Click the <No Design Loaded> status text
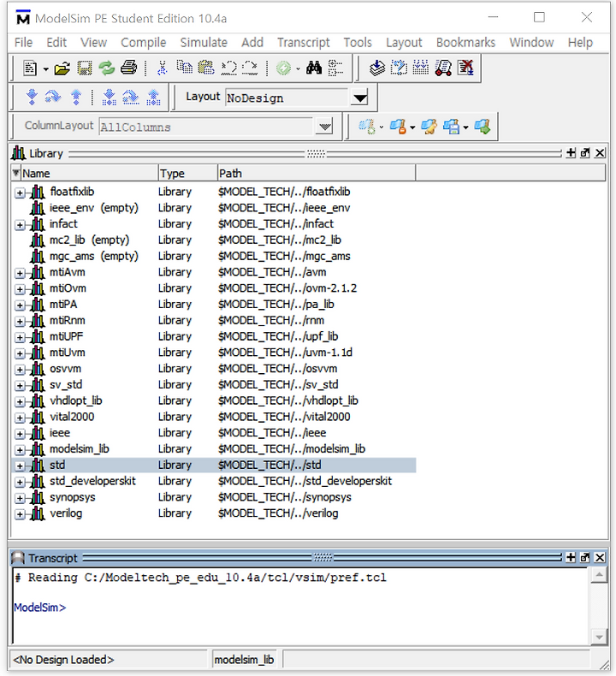Image resolution: width=616 pixels, height=676 pixels. [63, 660]
